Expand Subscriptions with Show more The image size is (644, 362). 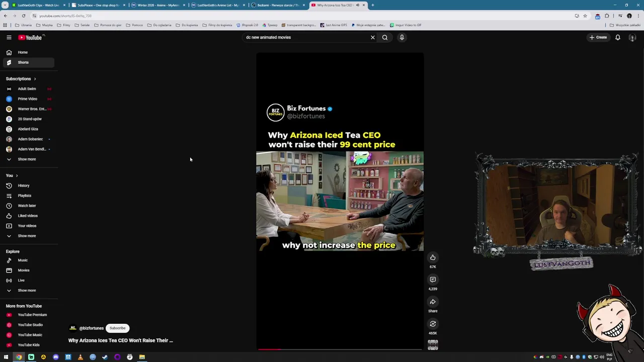[28, 159]
